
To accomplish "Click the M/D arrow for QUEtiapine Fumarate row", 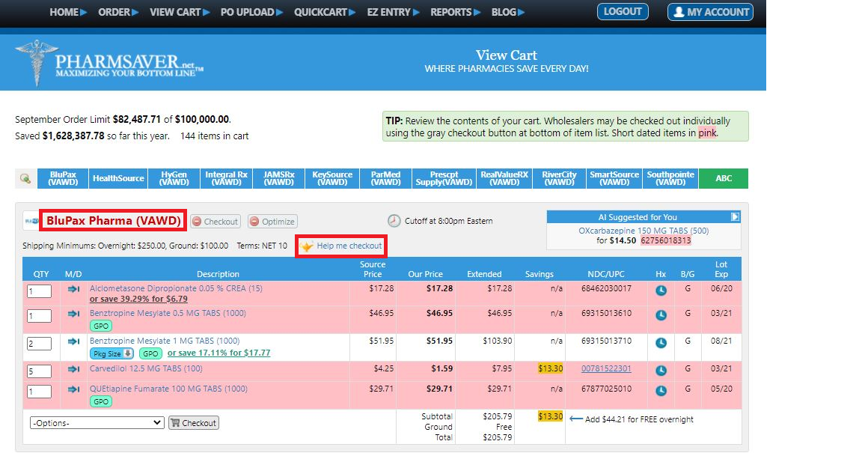I will point(73,390).
